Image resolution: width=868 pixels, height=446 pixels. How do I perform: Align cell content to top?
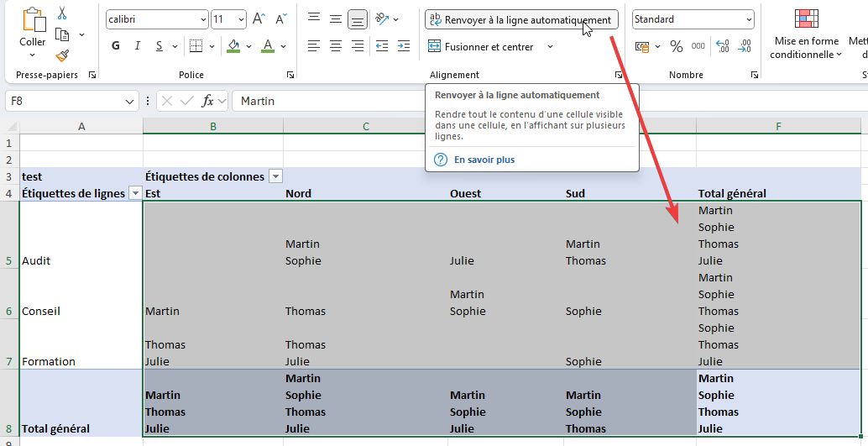pos(314,18)
